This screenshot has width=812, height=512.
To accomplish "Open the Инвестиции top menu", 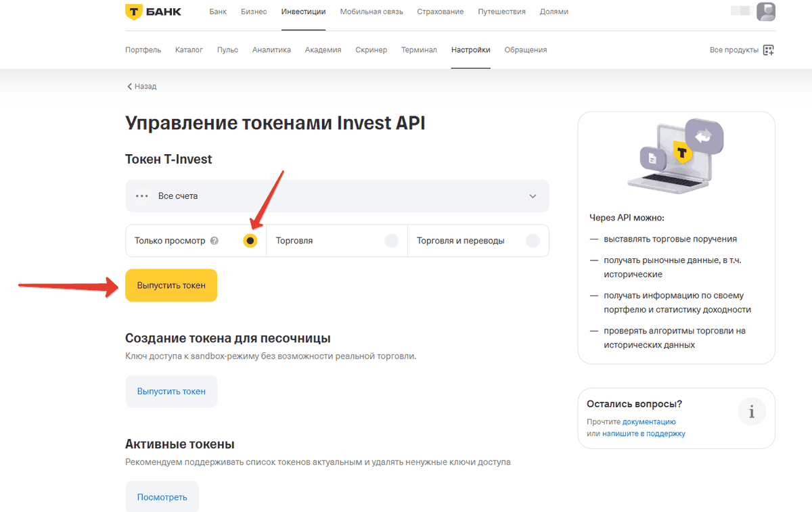I will coord(303,11).
